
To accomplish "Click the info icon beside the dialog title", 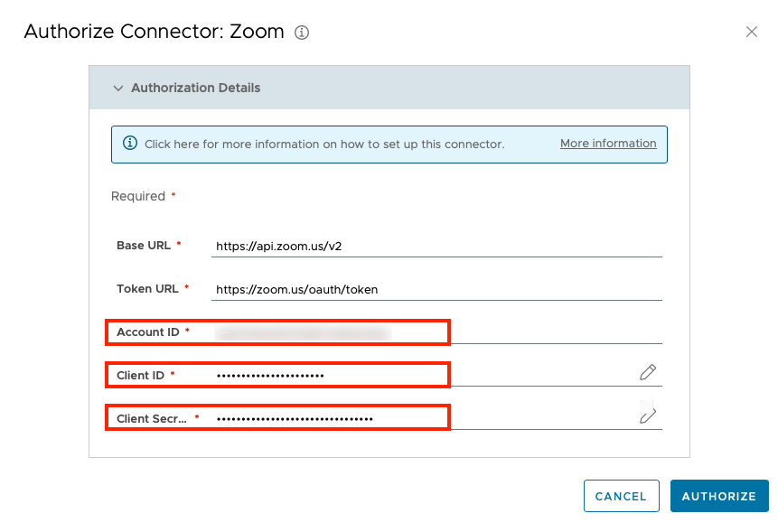I will [x=302, y=33].
